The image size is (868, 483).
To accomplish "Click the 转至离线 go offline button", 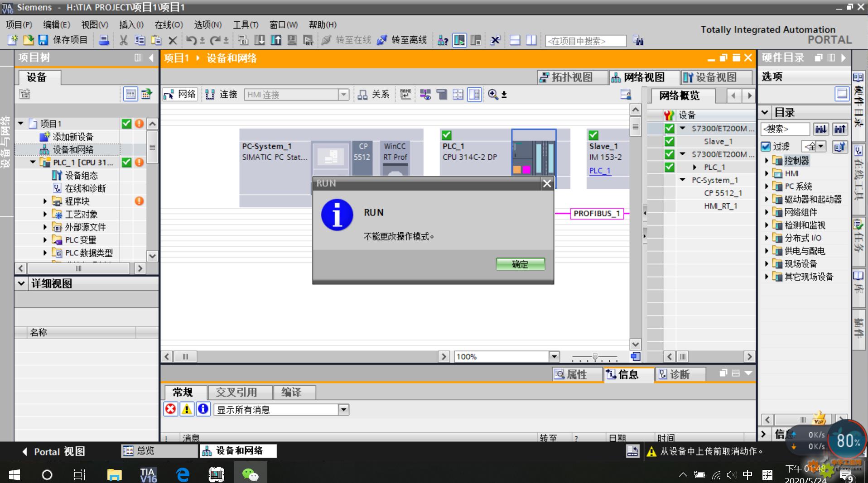I will [x=402, y=40].
